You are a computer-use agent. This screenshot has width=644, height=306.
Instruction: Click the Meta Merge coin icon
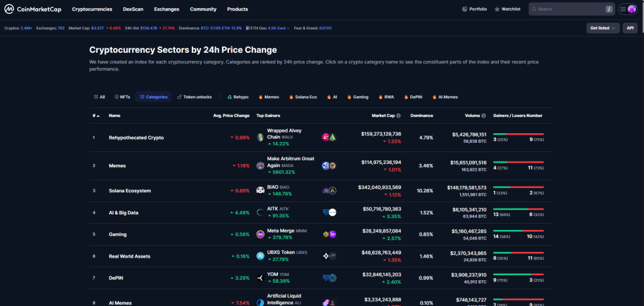pyautogui.click(x=260, y=234)
